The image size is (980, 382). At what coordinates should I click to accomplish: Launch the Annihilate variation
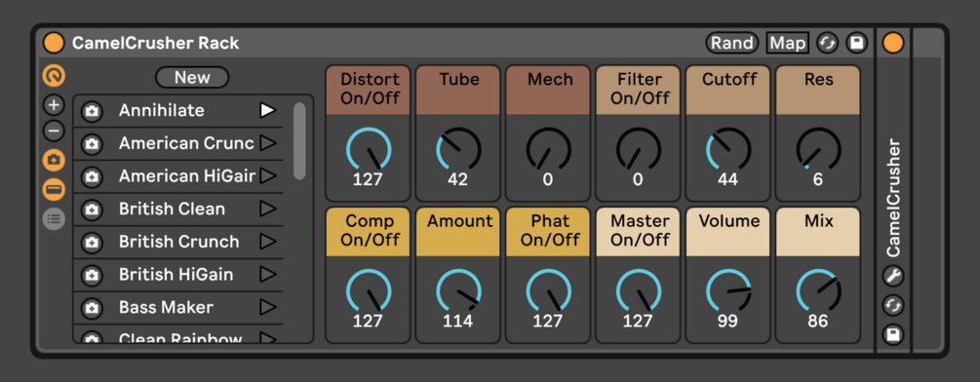(x=268, y=110)
